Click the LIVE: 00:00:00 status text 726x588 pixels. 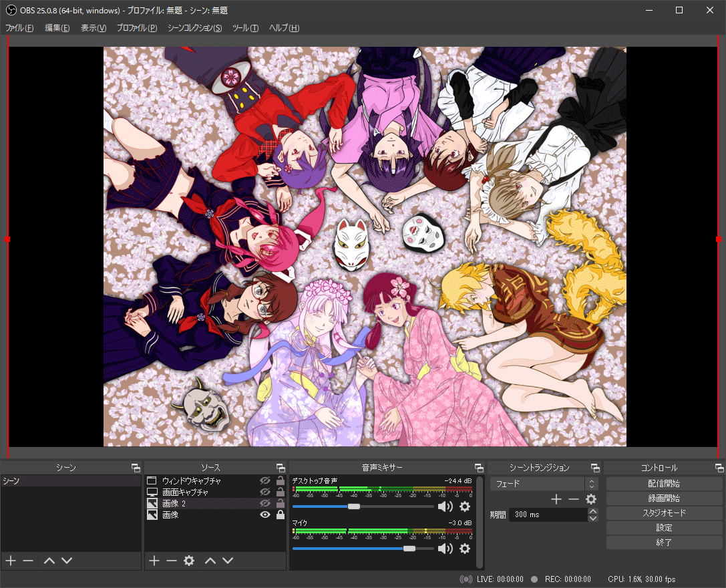(x=500, y=579)
